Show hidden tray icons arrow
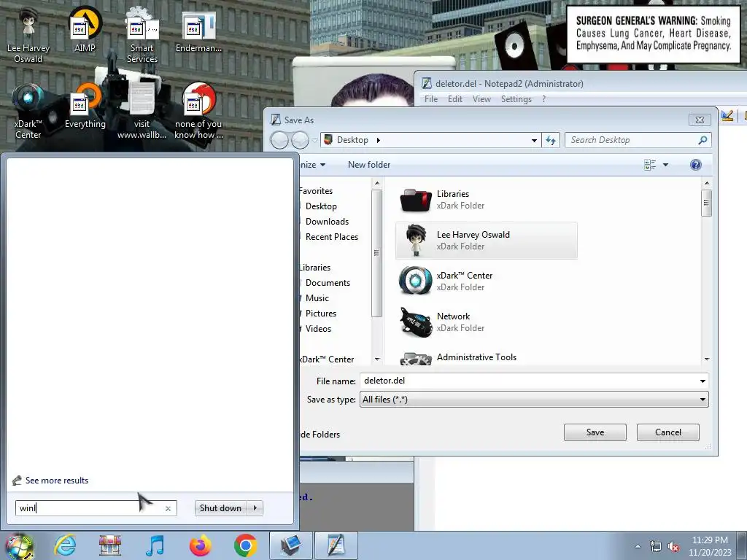 coord(638,547)
